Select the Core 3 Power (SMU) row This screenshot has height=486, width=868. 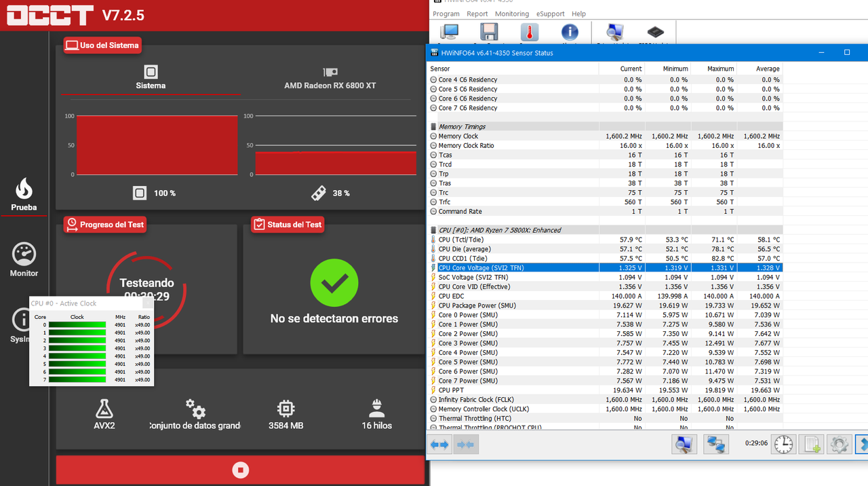(x=606, y=343)
